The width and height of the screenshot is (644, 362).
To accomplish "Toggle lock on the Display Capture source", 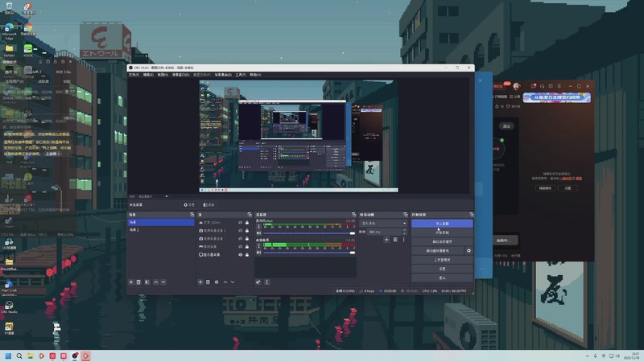I will tap(247, 254).
